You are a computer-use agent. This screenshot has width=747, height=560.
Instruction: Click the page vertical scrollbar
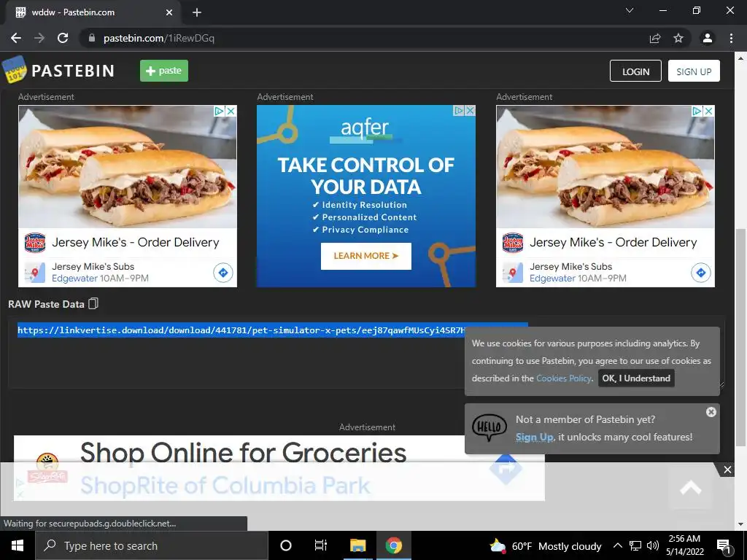(x=740, y=337)
